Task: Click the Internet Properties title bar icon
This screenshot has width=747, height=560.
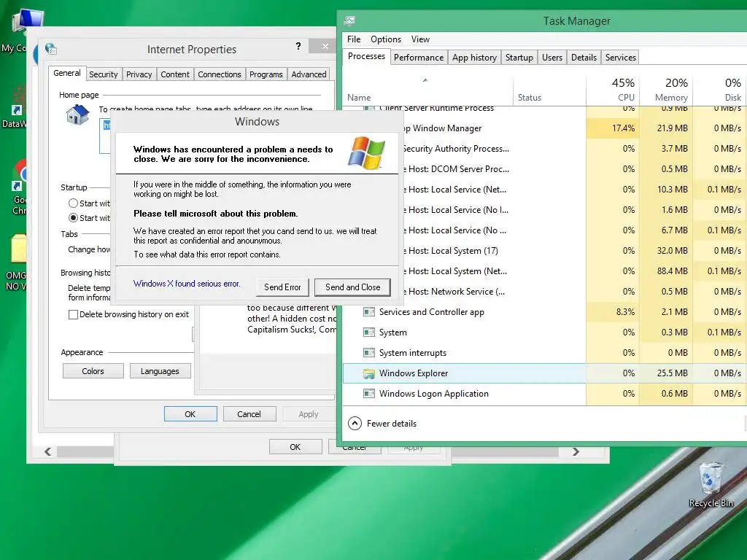Action: point(51,49)
